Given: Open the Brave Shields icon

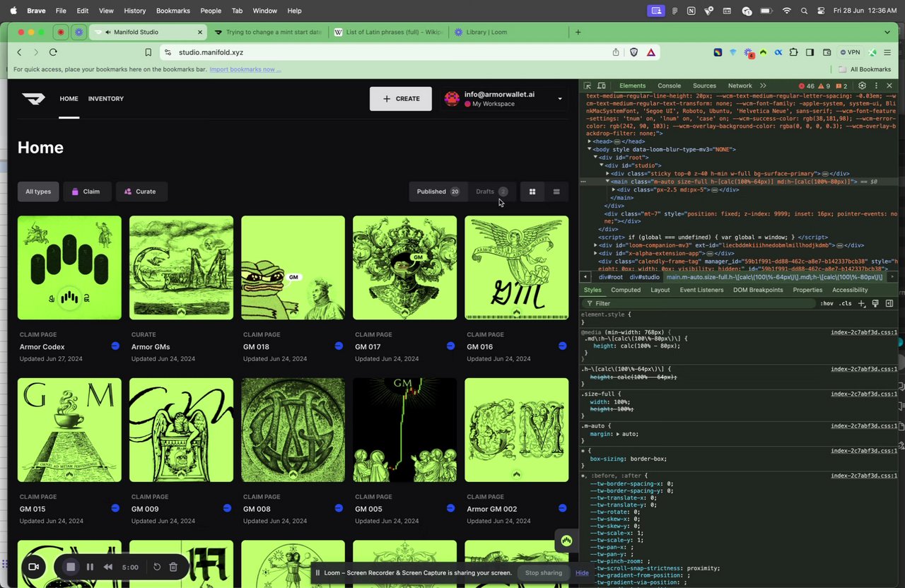Looking at the screenshot, I should pyautogui.click(x=633, y=52).
